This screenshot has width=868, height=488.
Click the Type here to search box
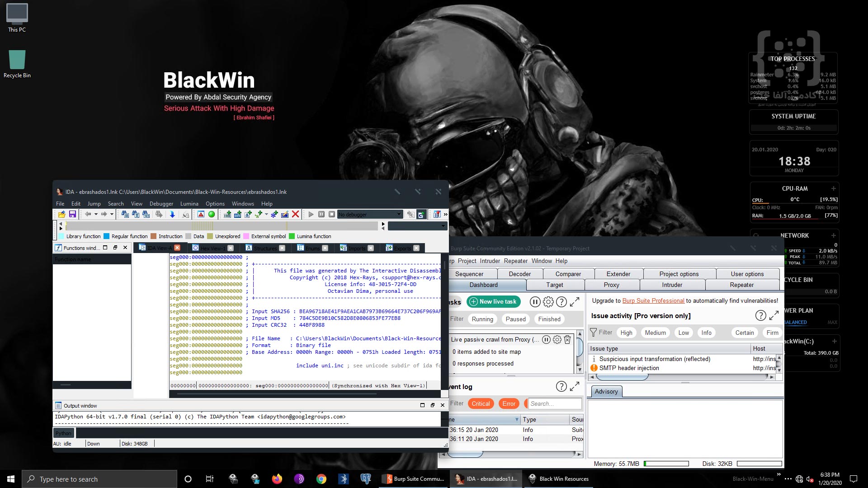[x=99, y=479]
